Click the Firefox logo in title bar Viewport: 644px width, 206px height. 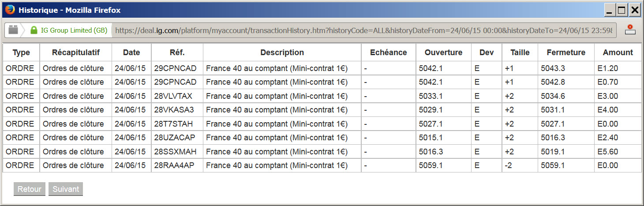10,10
